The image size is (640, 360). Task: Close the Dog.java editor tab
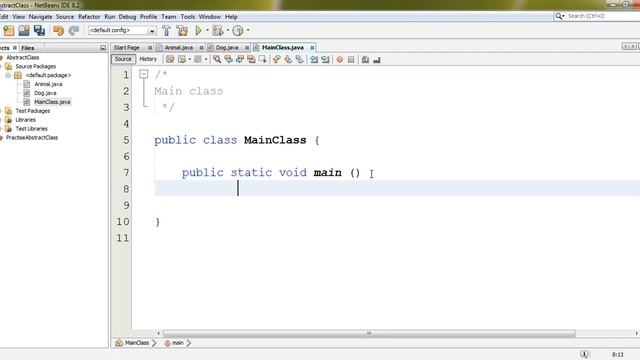[x=247, y=48]
